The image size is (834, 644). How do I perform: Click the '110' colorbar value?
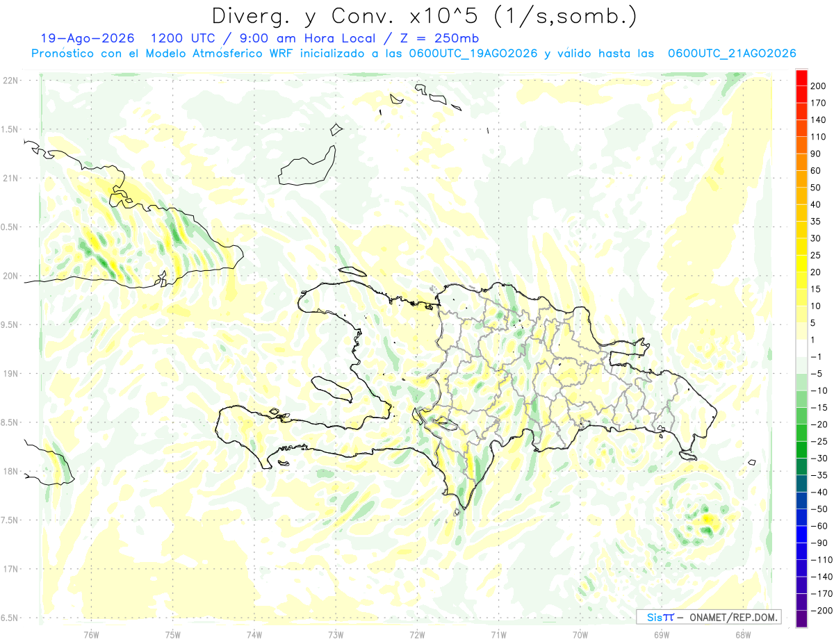[x=818, y=137]
